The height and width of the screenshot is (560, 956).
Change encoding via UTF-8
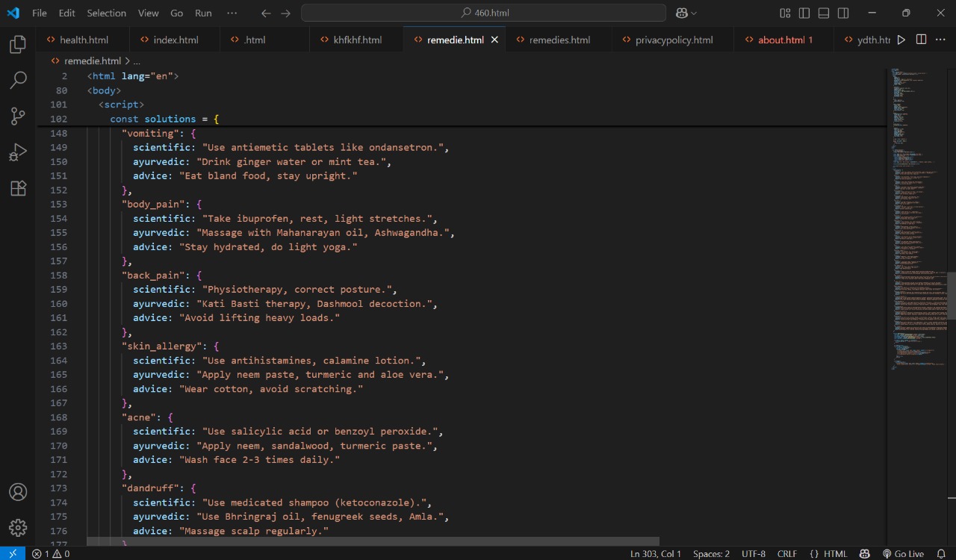754,553
